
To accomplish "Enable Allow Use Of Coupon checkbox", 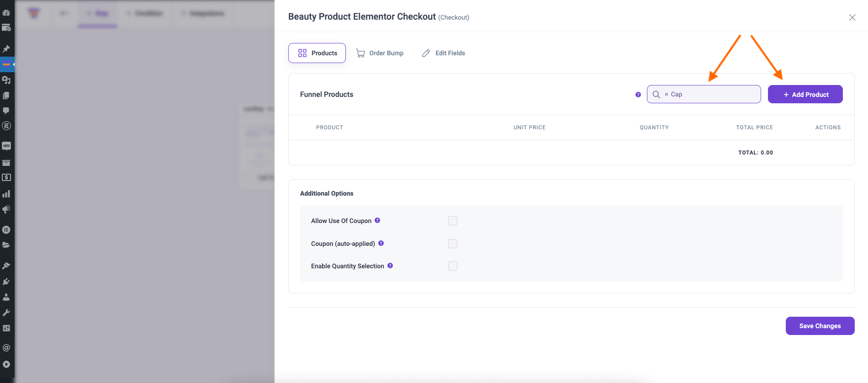I will pyautogui.click(x=453, y=221).
